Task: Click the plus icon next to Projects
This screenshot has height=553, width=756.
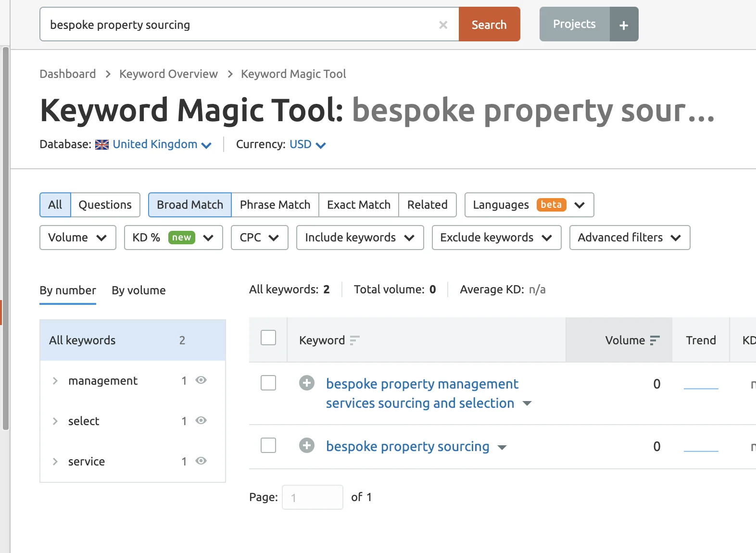Action: click(x=624, y=24)
